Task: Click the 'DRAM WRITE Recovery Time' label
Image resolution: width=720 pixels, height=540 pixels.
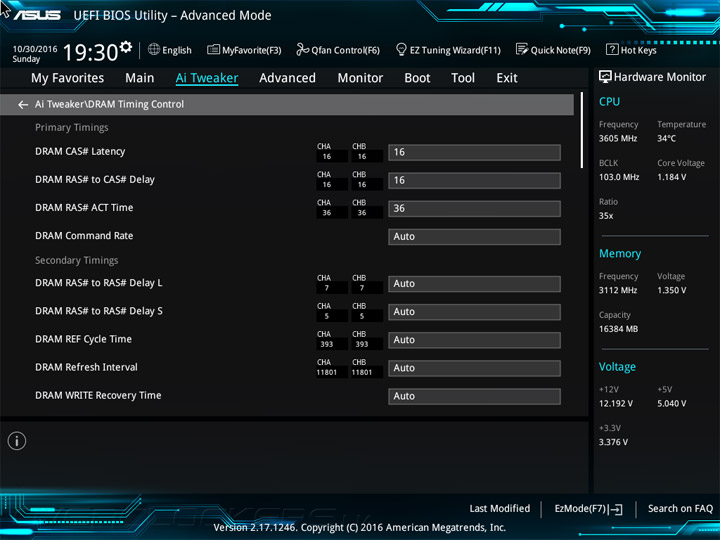Action: tap(98, 395)
